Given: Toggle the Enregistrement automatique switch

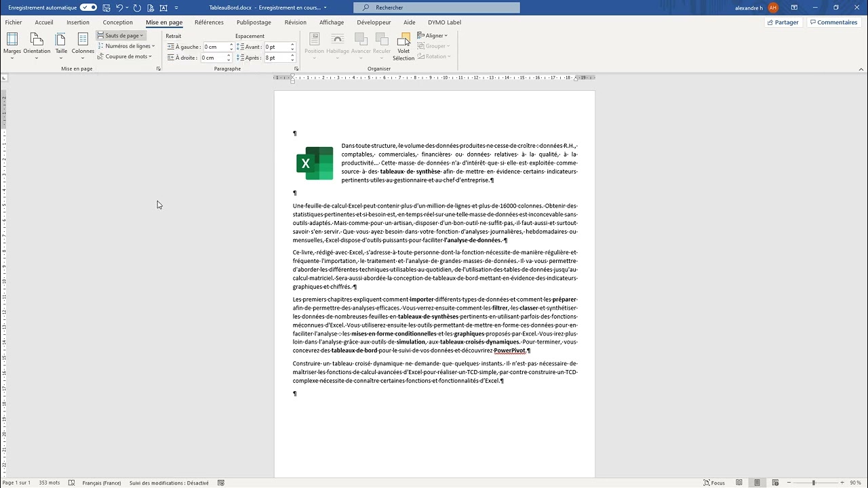Looking at the screenshot, I should [88, 7].
